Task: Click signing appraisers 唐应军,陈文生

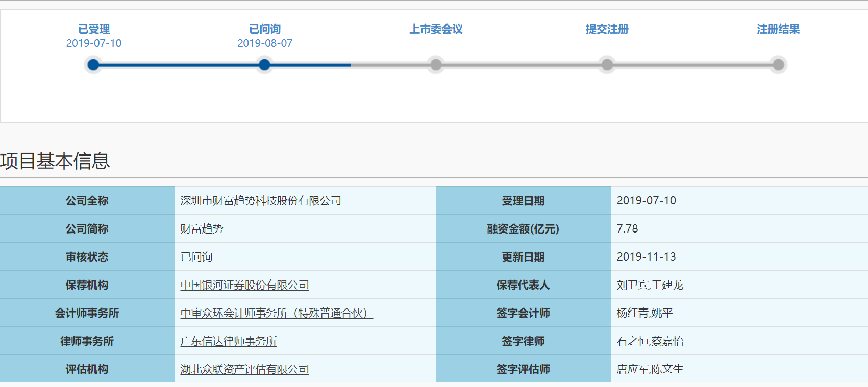Action: tap(650, 369)
